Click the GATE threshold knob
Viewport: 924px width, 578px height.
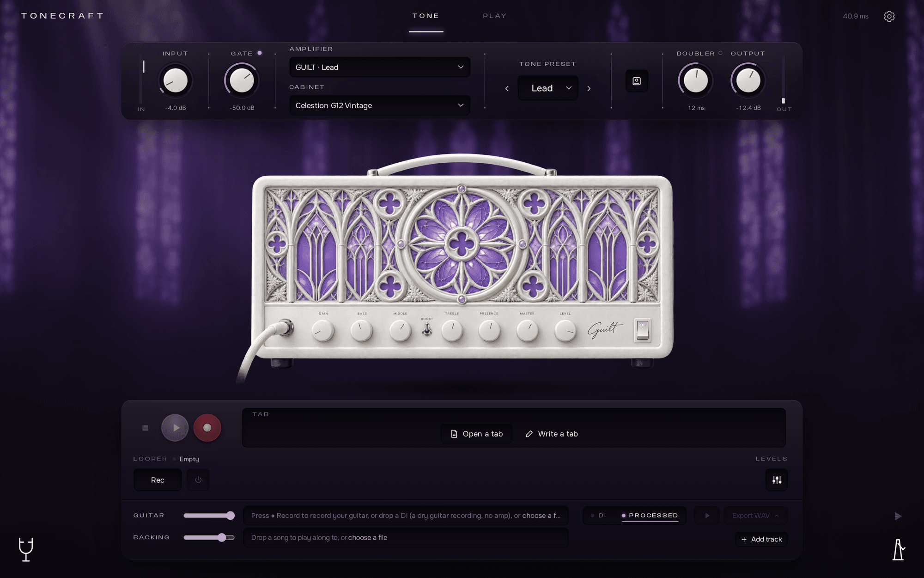(242, 80)
